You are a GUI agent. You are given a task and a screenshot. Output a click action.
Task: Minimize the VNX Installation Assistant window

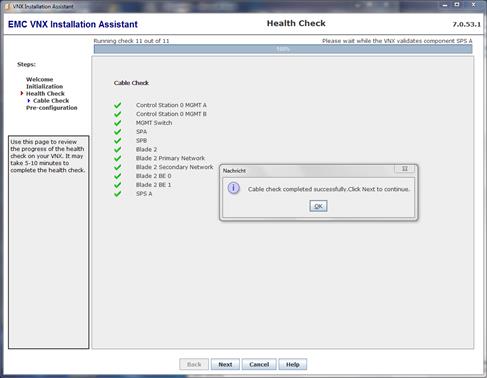click(x=444, y=5)
